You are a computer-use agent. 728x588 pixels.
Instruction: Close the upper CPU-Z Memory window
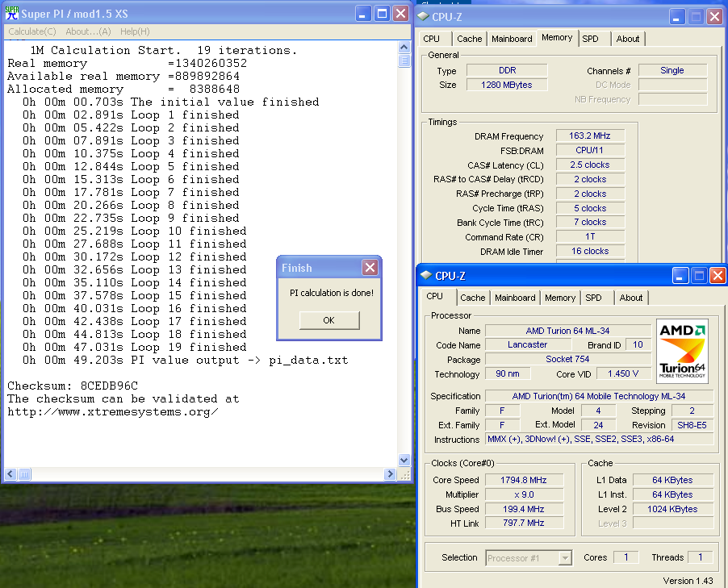coord(714,17)
